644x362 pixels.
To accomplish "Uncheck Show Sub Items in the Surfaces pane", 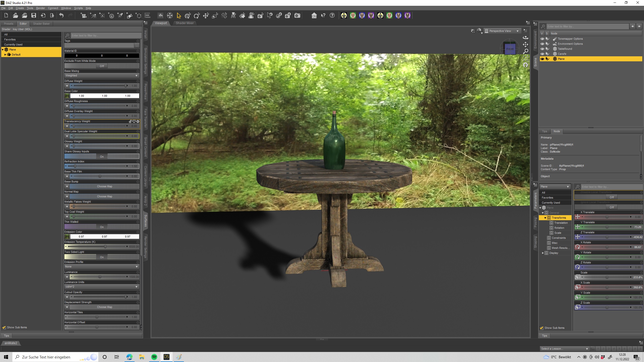I will (4, 327).
